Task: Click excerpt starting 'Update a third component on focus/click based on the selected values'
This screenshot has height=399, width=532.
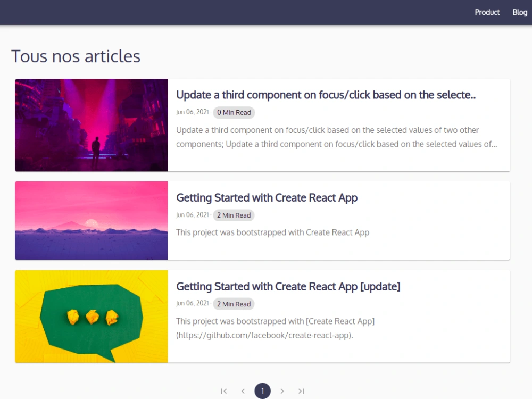Action: [337, 137]
